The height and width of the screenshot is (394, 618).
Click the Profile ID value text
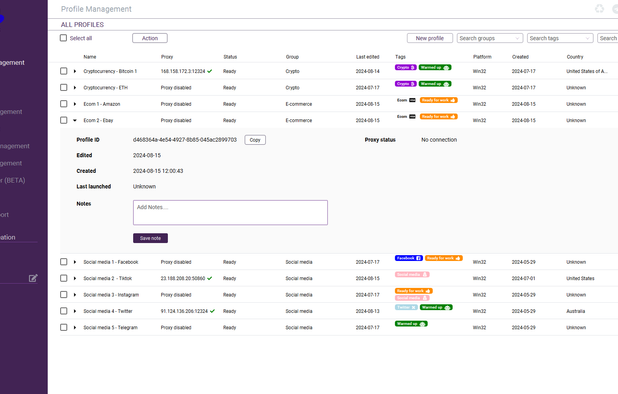[185, 140]
